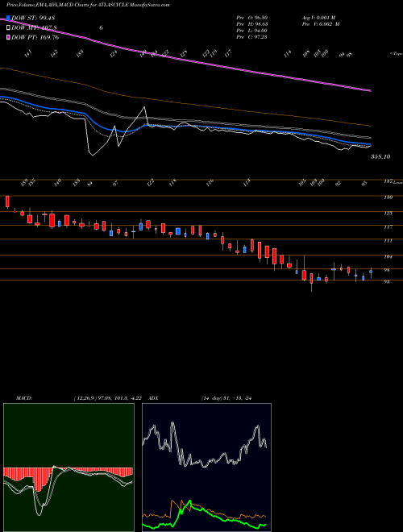Open the dark blue ADX chart panel
Image resolution: width=403 pixels, height=532 pixels.
tap(206, 468)
